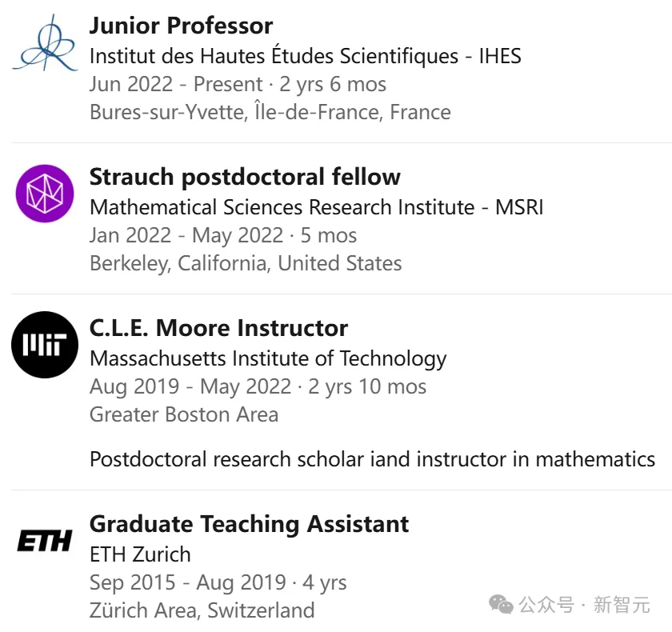Click Bures-sur-Yvette, Île-de-France location text
672x632 pixels.
point(270,112)
